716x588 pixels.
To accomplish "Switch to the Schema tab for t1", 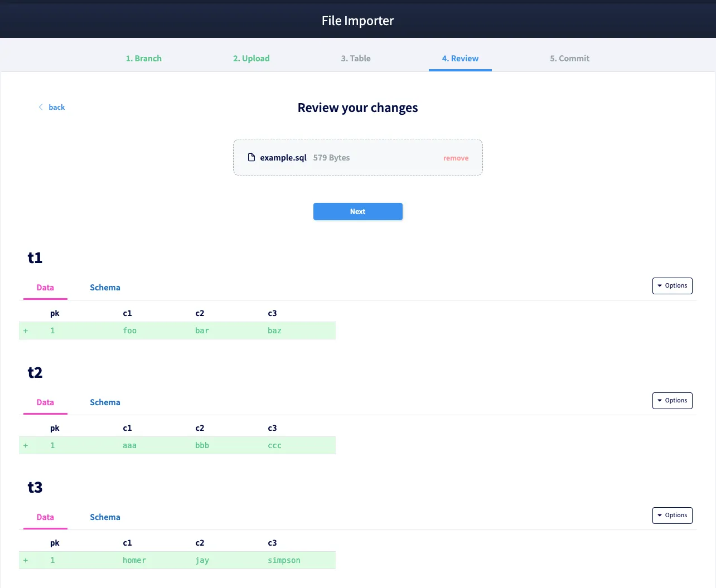I will pos(105,288).
